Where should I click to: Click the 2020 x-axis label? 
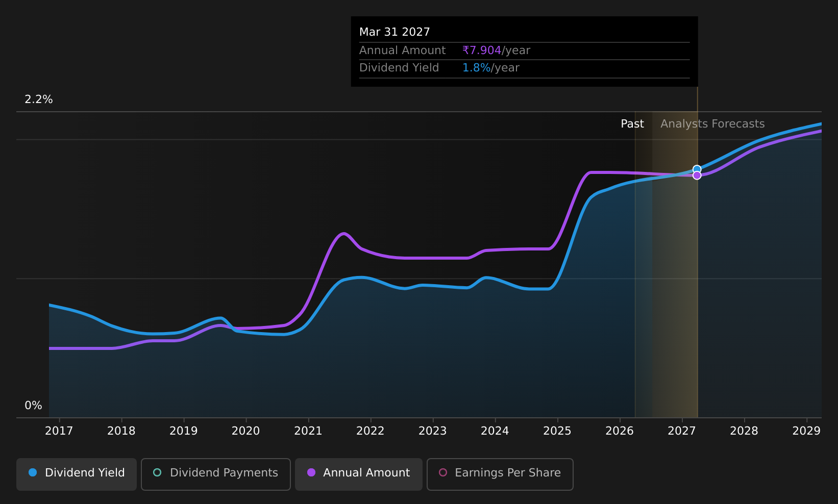246,431
